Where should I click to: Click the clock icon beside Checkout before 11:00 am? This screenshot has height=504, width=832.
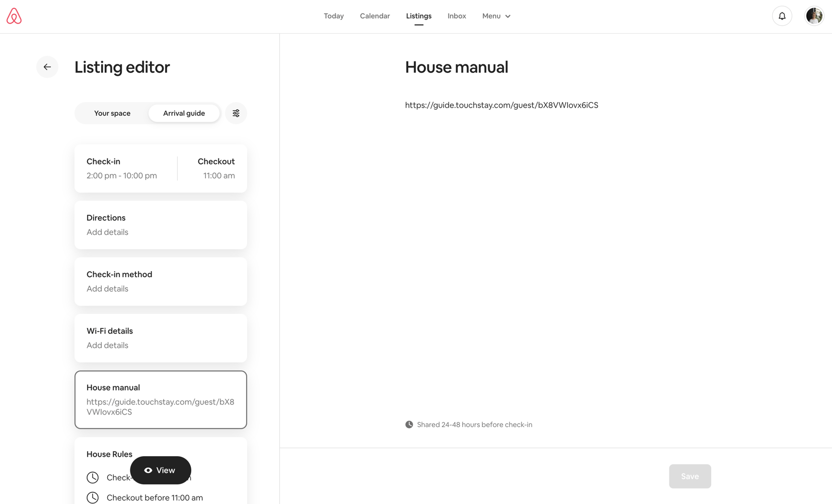click(93, 497)
